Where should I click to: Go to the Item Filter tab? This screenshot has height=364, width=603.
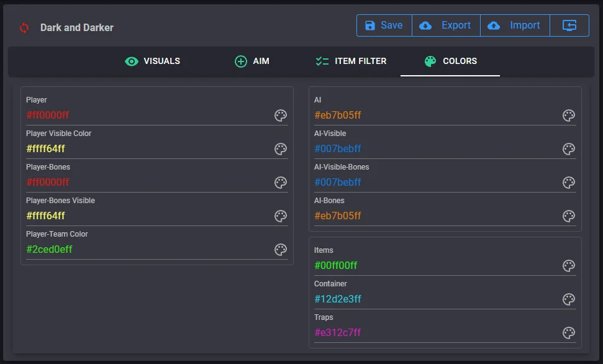[351, 61]
